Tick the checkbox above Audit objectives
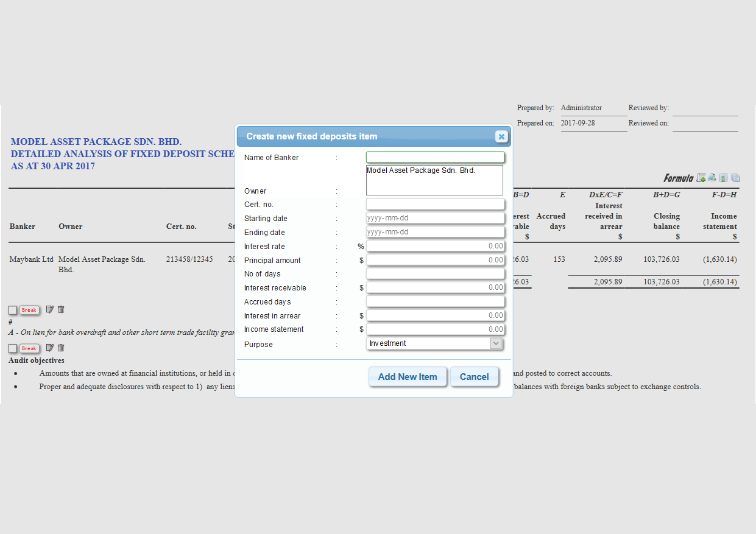The image size is (756, 534). 13,348
